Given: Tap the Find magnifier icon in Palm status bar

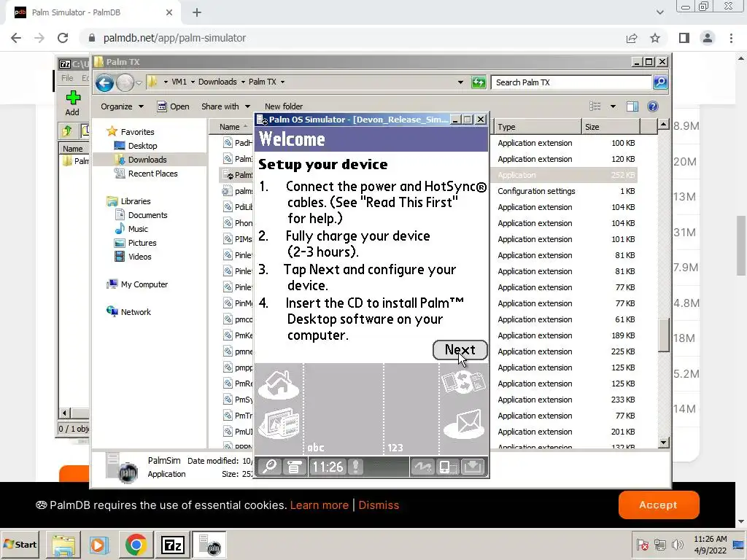Looking at the screenshot, I should coord(270,467).
